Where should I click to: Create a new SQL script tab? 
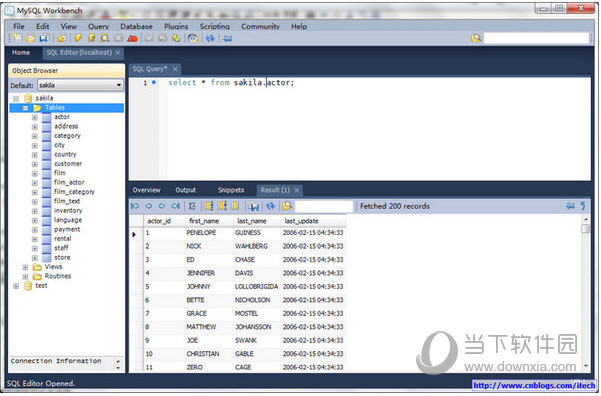[17, 38]
